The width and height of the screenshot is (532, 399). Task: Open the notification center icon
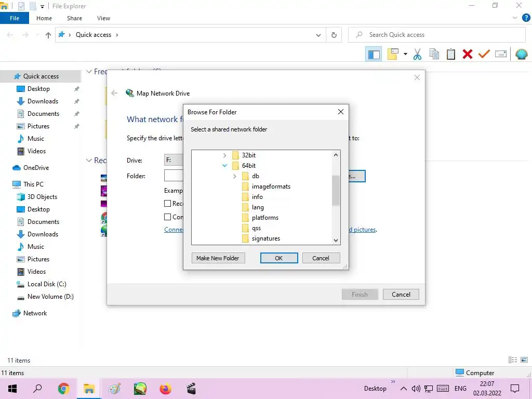515,389
